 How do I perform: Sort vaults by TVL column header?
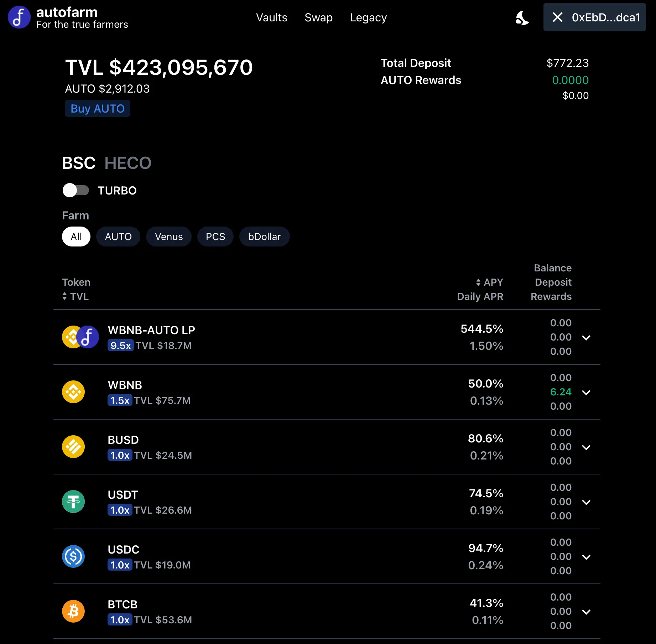pyautogui.click(x=76, y=296)
